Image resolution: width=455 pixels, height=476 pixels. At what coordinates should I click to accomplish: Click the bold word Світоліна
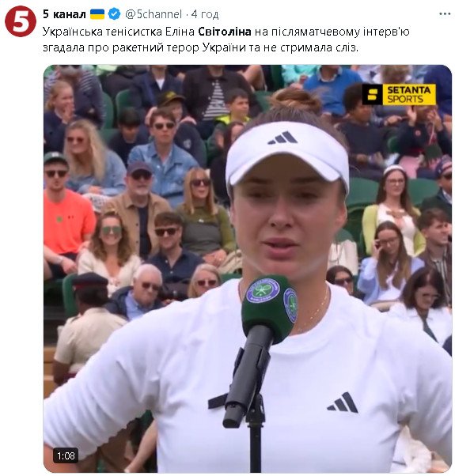[225, 32]
